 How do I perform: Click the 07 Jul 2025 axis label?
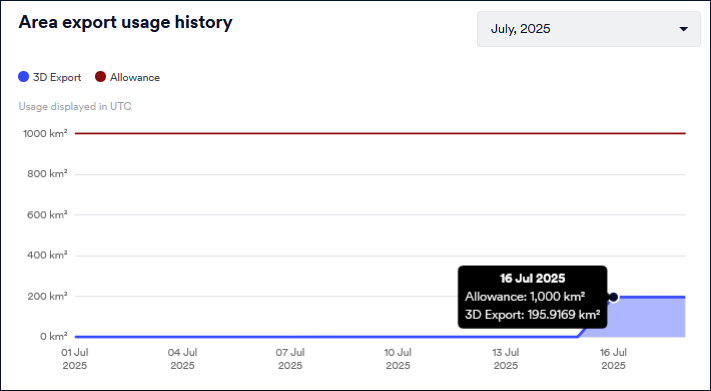(x=290, y=359)
